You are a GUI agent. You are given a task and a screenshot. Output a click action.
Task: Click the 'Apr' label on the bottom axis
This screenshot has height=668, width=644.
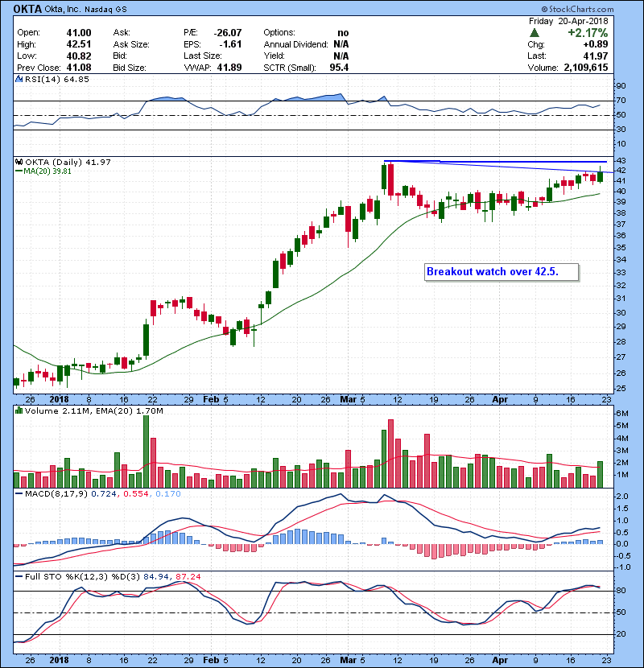[x=500, y=660]
